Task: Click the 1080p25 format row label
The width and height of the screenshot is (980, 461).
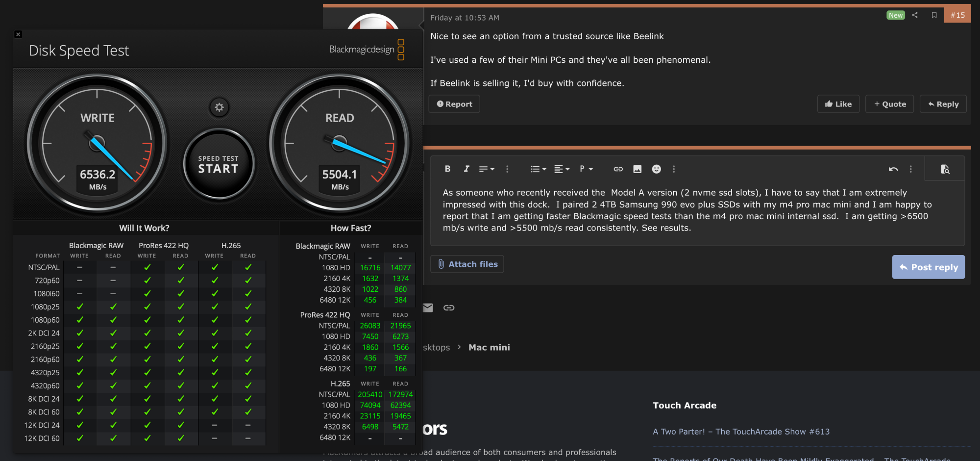Action: 45,307
